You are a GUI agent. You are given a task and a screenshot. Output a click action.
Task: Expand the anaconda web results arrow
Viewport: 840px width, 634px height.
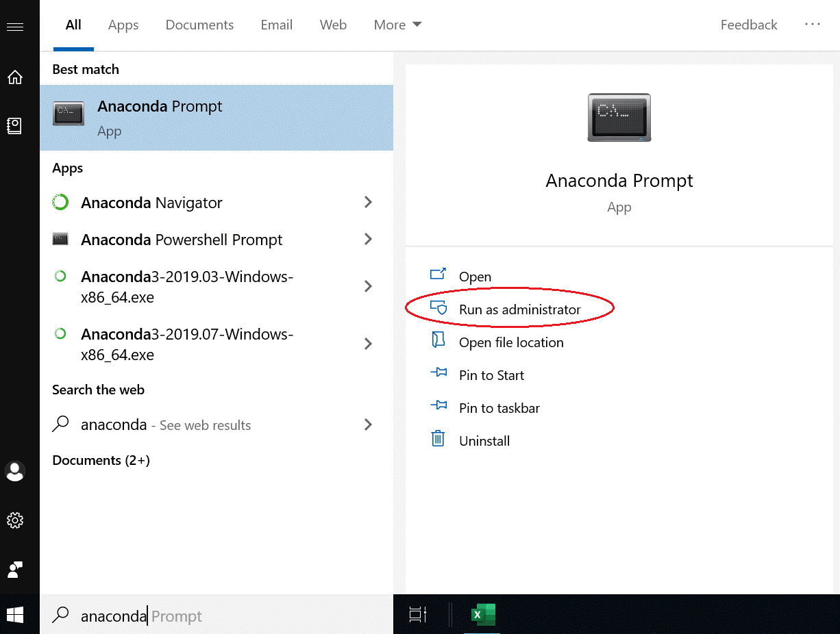368,424
